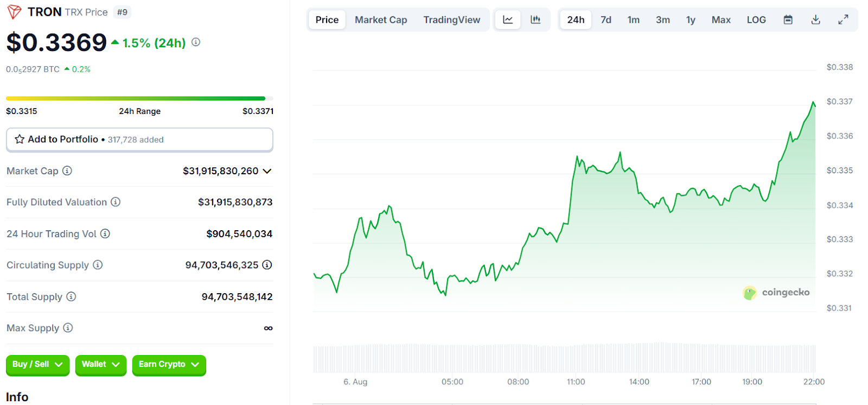Click info icon beside Fully Diluted Valuation

(x=116, y=202)
